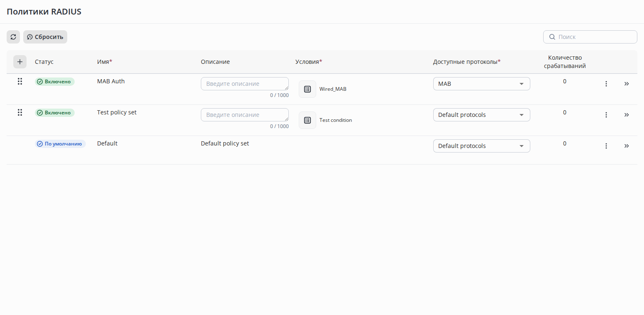The width and height of the screenshot is (644, 315).
Task: Grab the drag handle of MAB Auth row
Action: tap(20, 81)
